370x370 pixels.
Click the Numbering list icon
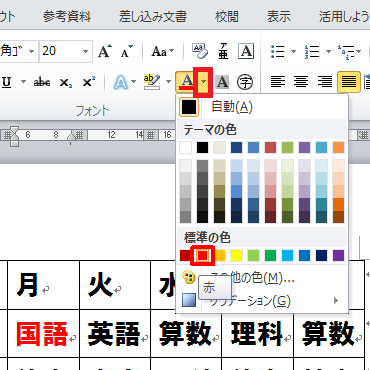click(x=312, y=51)
